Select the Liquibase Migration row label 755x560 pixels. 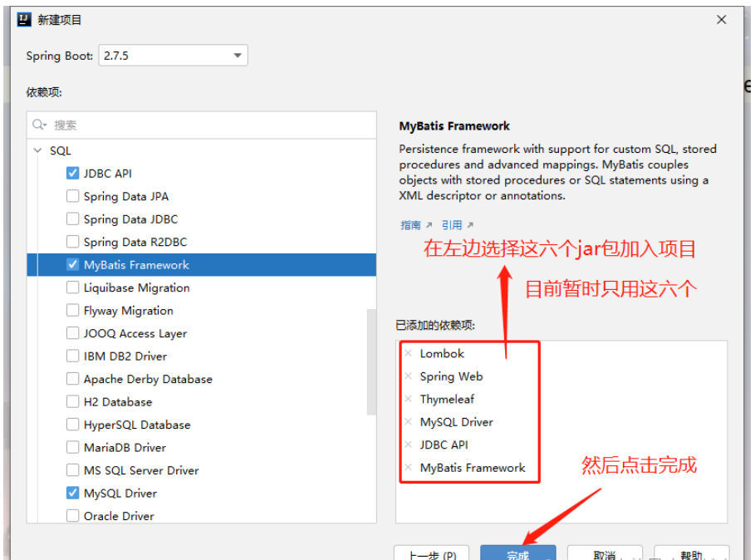(137, 288)
